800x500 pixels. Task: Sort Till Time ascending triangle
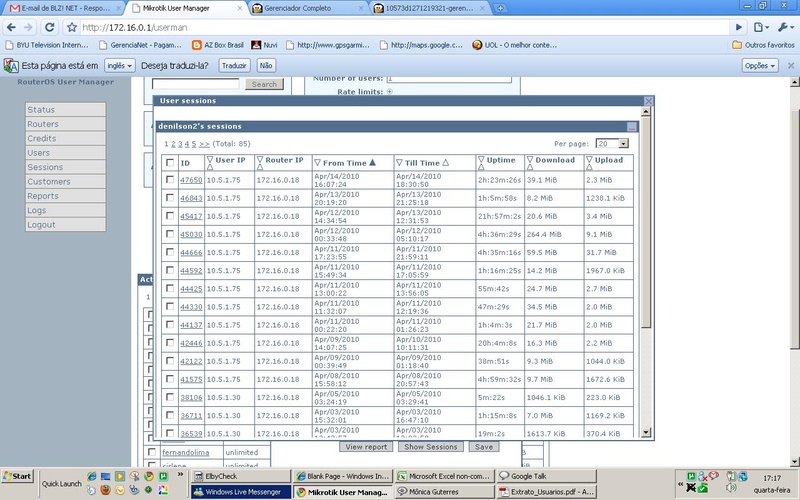(445, 163)
